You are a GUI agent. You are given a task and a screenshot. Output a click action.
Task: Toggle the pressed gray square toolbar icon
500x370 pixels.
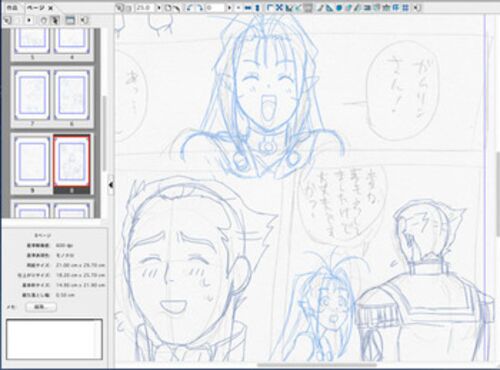(309, 8)
